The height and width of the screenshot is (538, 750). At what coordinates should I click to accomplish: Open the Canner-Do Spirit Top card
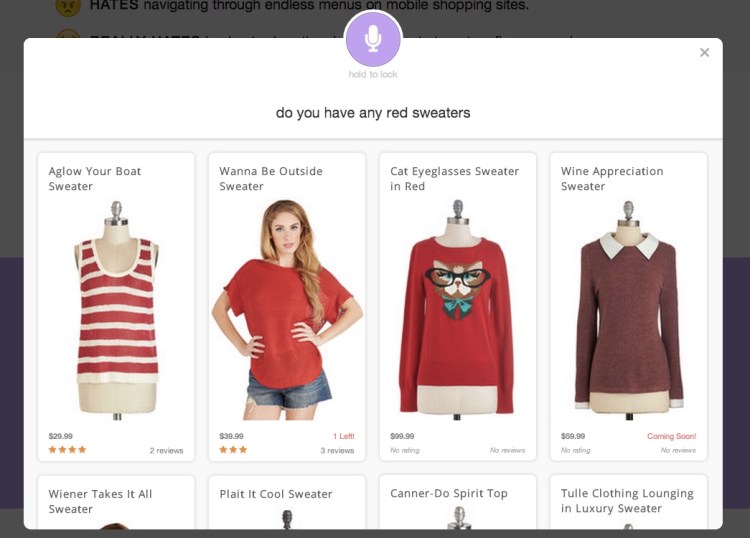click(458, 502)
